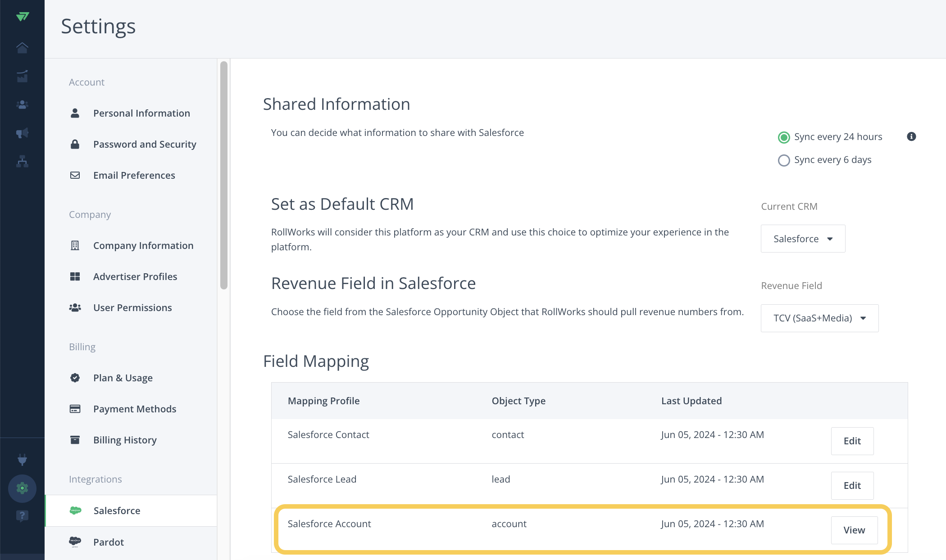Click the settings gear icon in rail

[x=22, y=488]
